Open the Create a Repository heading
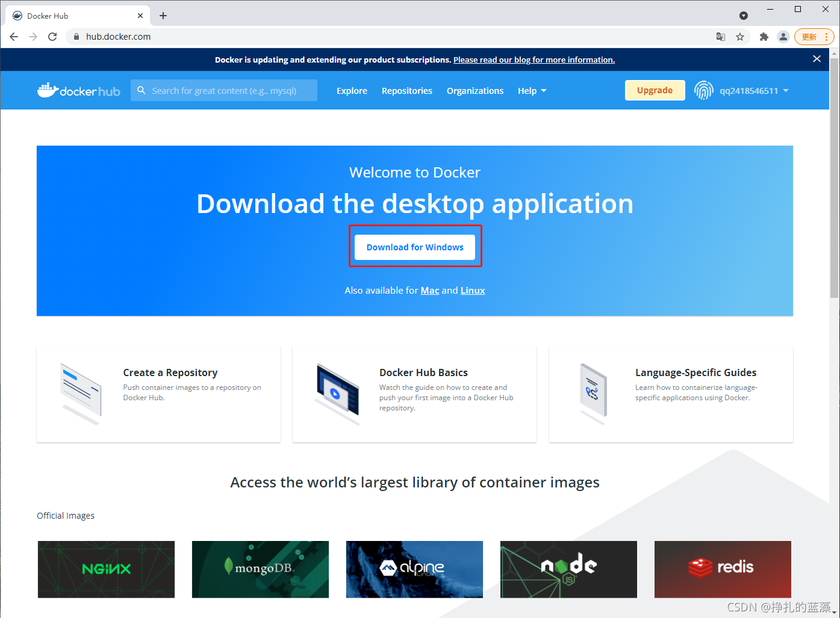The width and height of the screenshot is (840, 618). (x=170, y=372)
